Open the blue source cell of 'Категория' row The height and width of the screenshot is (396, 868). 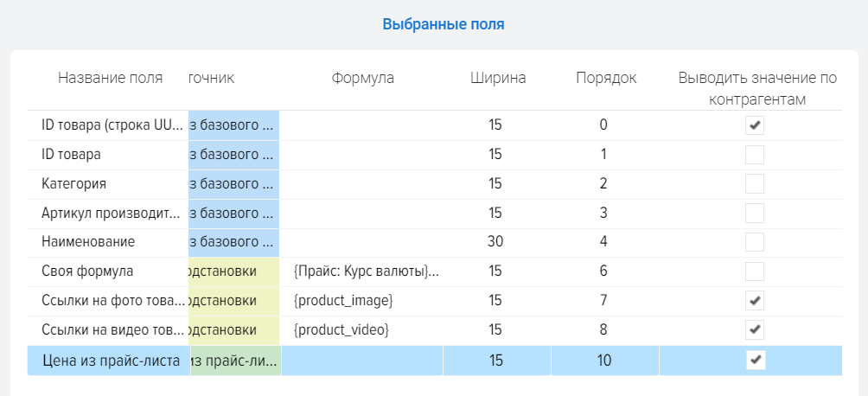[x=233, y=184]
